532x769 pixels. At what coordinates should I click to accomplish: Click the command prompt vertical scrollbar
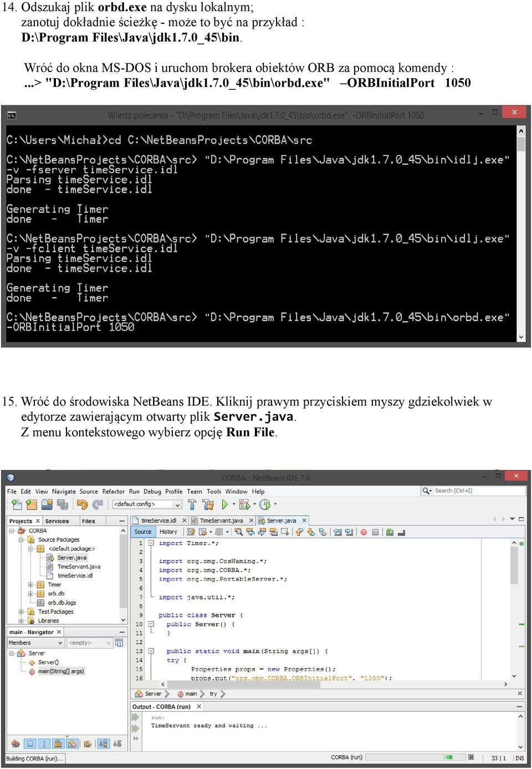pos(521,234)
